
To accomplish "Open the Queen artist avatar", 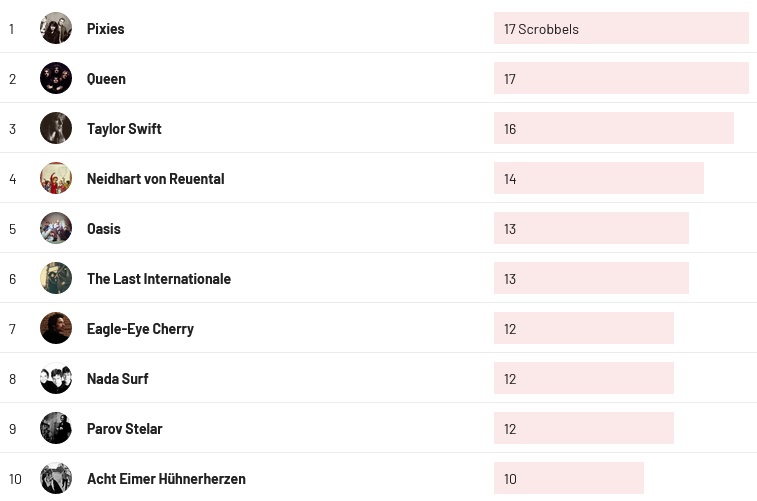I will [56, 78].
